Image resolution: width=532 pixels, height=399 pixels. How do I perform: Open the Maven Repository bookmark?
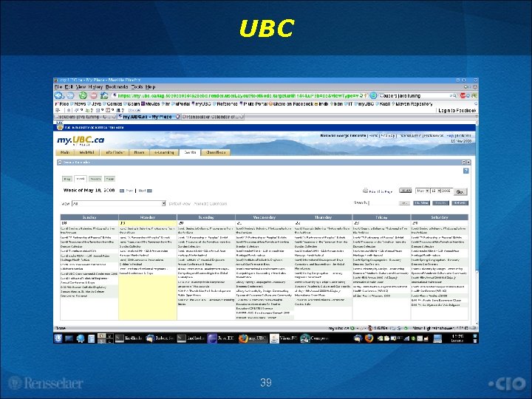pos(412,104)
